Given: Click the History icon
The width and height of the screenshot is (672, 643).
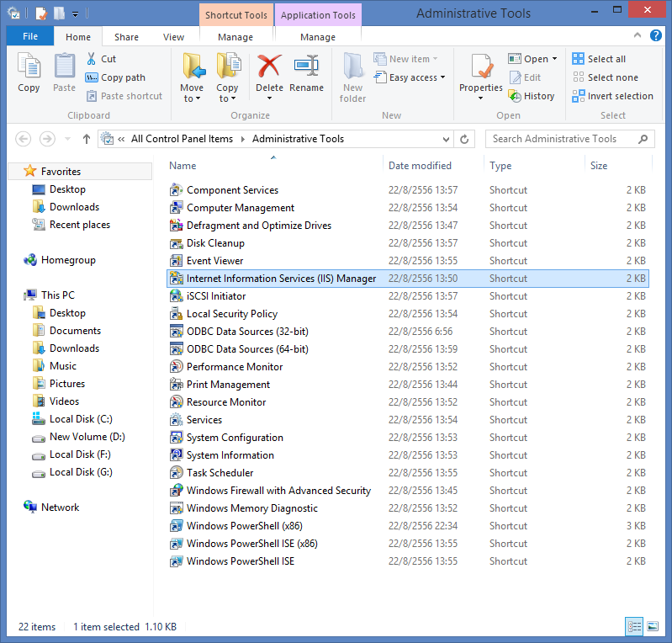Looking at the screenshot, I should coord(514,96).
